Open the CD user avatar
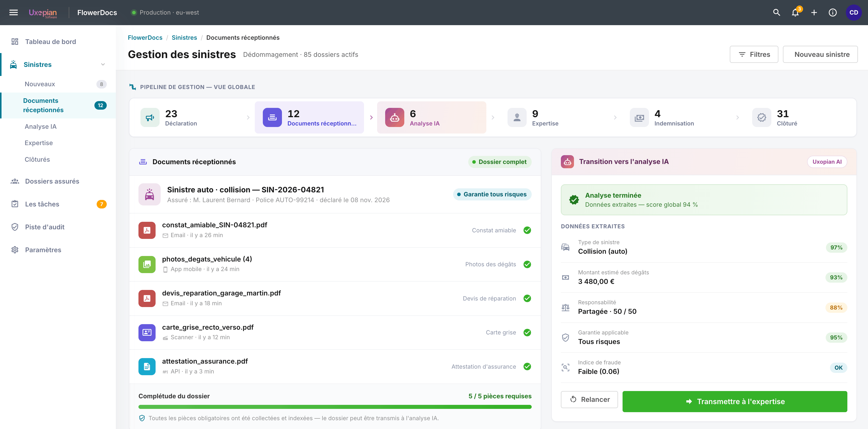This screenshot has width=868, height=429. click(x=853, y=13)
